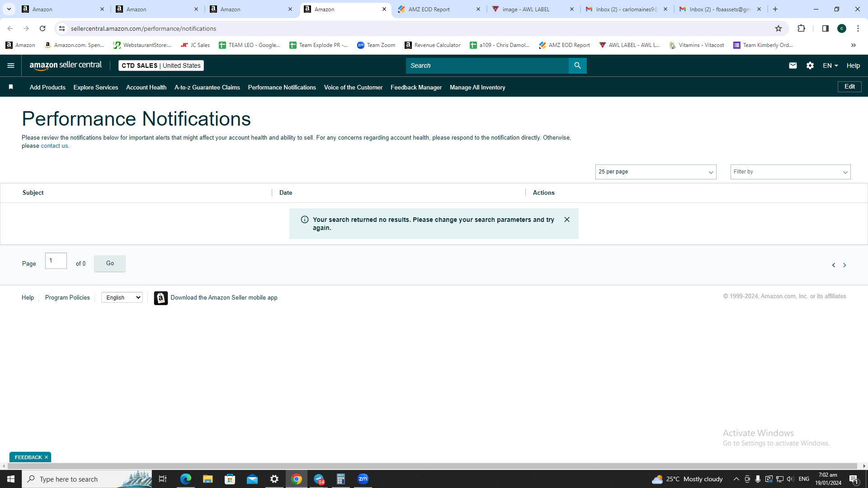Open Voice of the Customer
Image resolution: width=868 pixels, height=488 pixels.
[353, 87]
